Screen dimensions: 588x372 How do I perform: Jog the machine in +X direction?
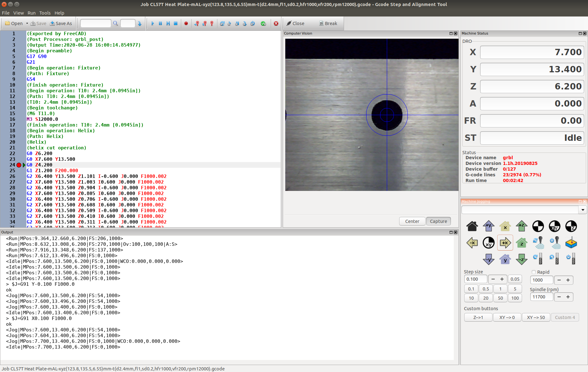(x=505, y=243)
